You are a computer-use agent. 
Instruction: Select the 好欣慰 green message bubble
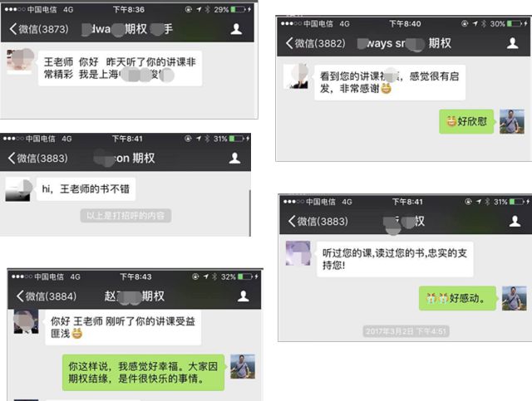(468, 121)
